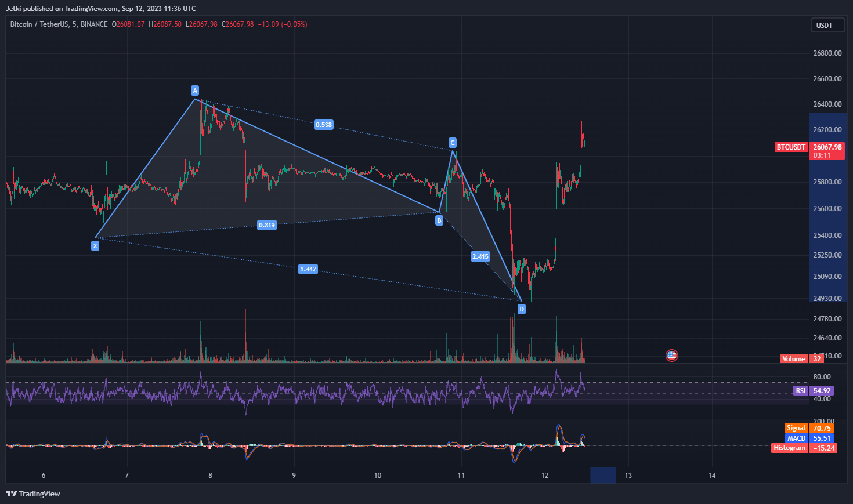Click the US flag economic event icon
The width and height of the screenshot is (853, 504).
(x=672, y=356)
